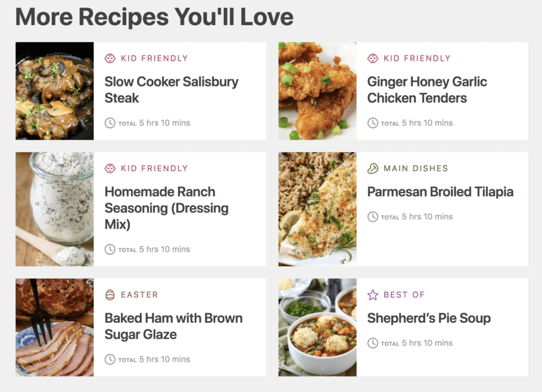The width and height of the screenshot is (542, 392).
Task: Select the Salisbury steak photo thumbnail
Action: click(55, 91)
